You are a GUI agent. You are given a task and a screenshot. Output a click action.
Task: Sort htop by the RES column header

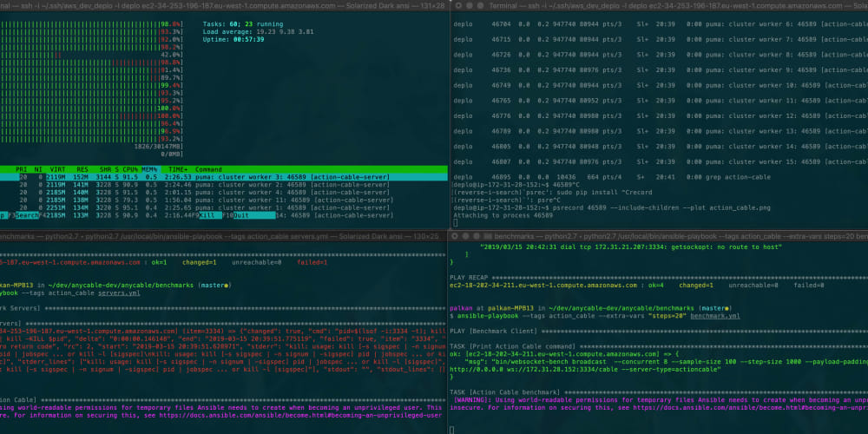[x=82, y=169]
